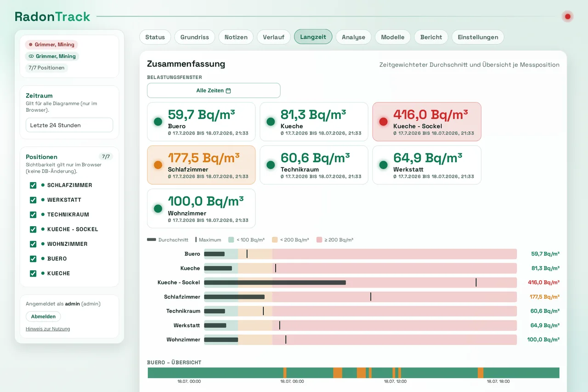Open the Hinweis zur Nutzung link
The image size is (588, 392).
pos(48,329)
